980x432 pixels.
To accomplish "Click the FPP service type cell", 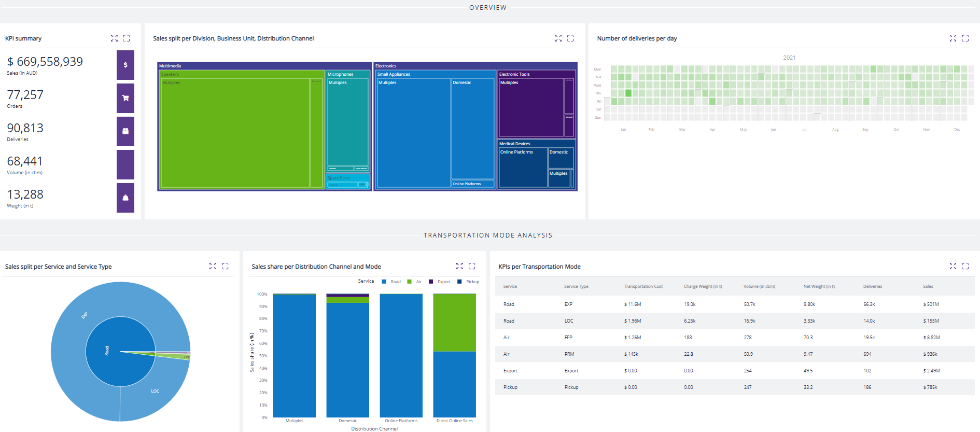I will click(568, 338).
